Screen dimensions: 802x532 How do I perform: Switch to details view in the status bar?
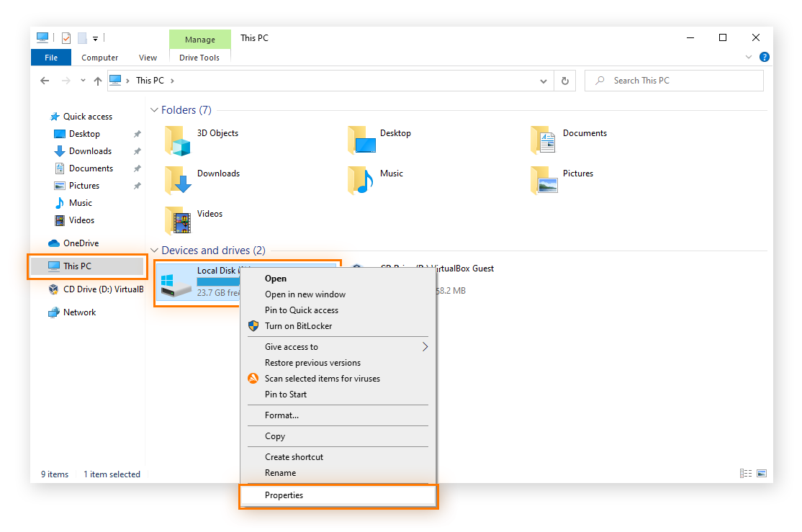coord(745,473)
